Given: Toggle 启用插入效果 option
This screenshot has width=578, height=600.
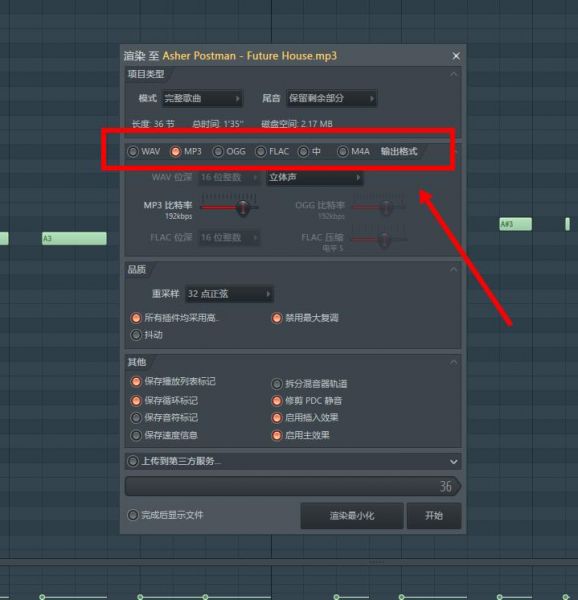Looking at the screenshot, I should [277, 417].
